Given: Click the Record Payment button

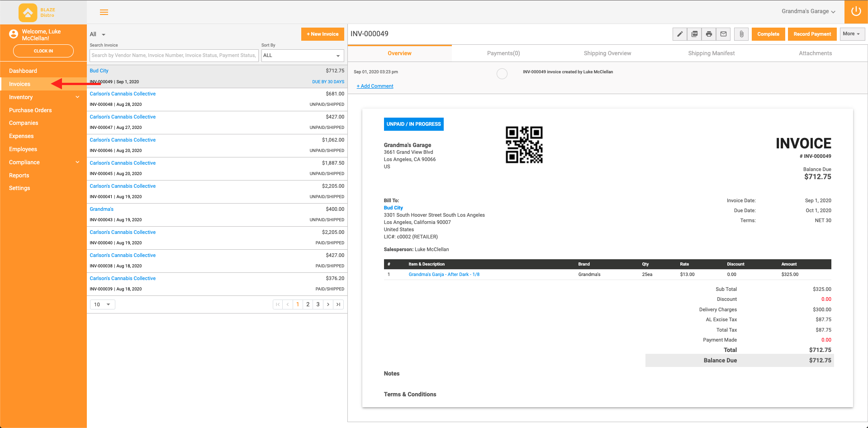Looking at the screenshot, I should [812, 34].
